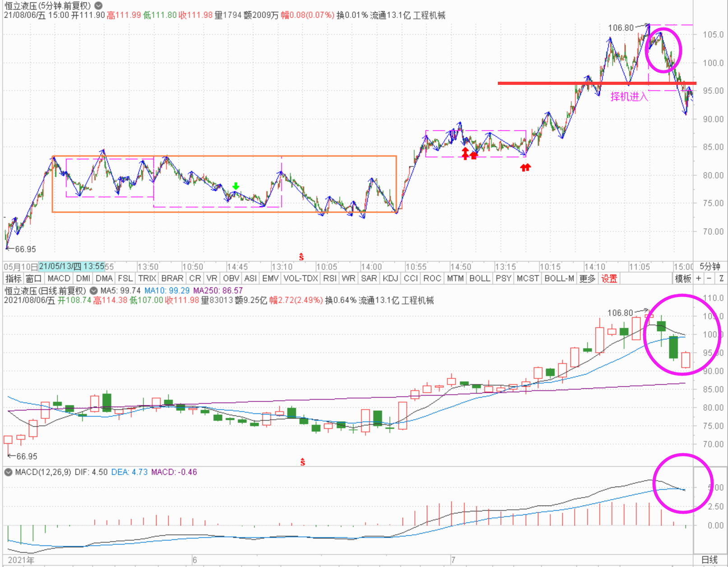Image resolution: width=728 pixels, height=567 pixels.
Task: Click the Z button beside zoom controls
Action: (x=721, y=279)
